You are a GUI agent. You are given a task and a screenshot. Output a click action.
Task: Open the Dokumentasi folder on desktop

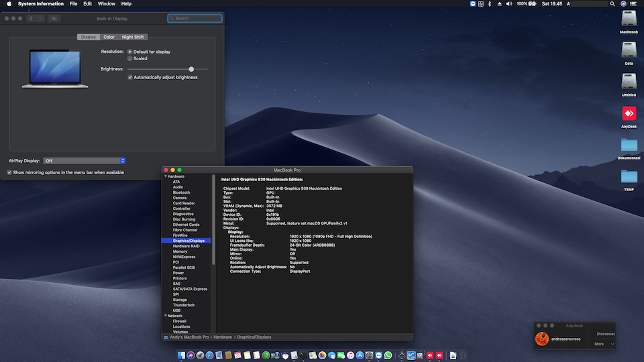click(629, 145)
